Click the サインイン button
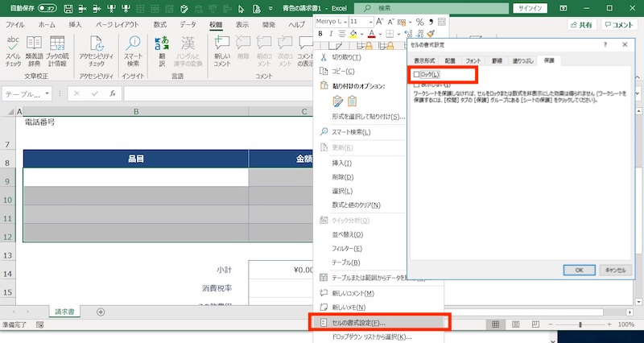The image size is (644, 343). [530, 8]
